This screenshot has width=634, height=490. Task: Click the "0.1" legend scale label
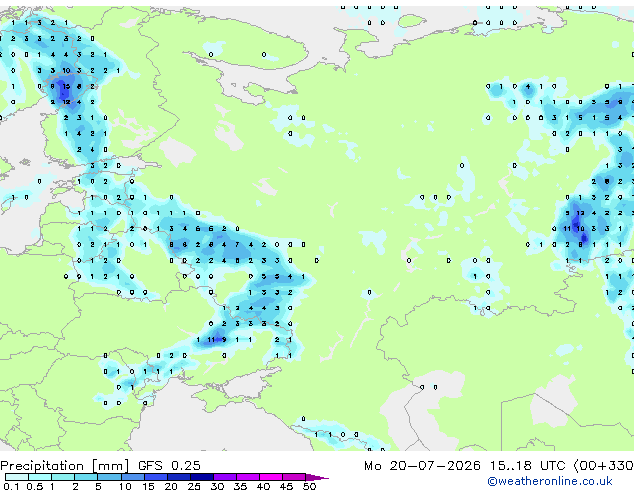pyautogui.click(x=11, y=486)
